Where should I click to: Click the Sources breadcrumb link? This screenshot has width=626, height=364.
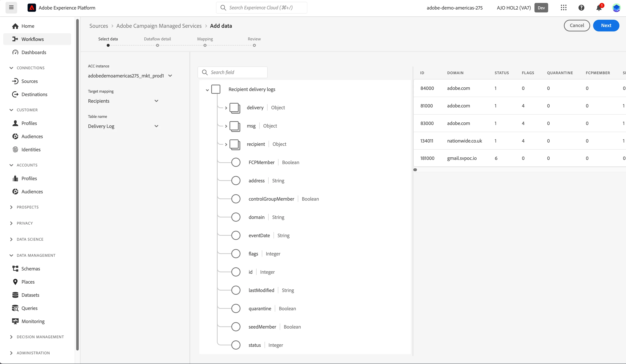point(99,26)
